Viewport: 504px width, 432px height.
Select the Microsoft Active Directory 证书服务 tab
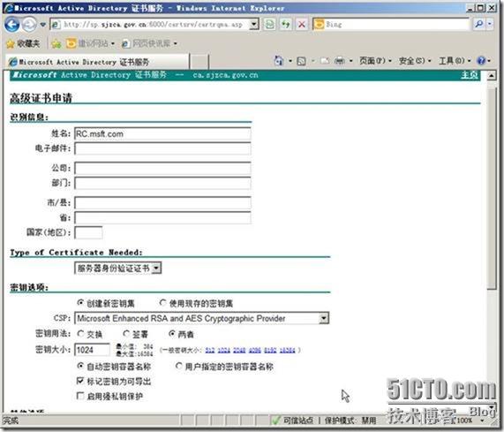(97, 62)
